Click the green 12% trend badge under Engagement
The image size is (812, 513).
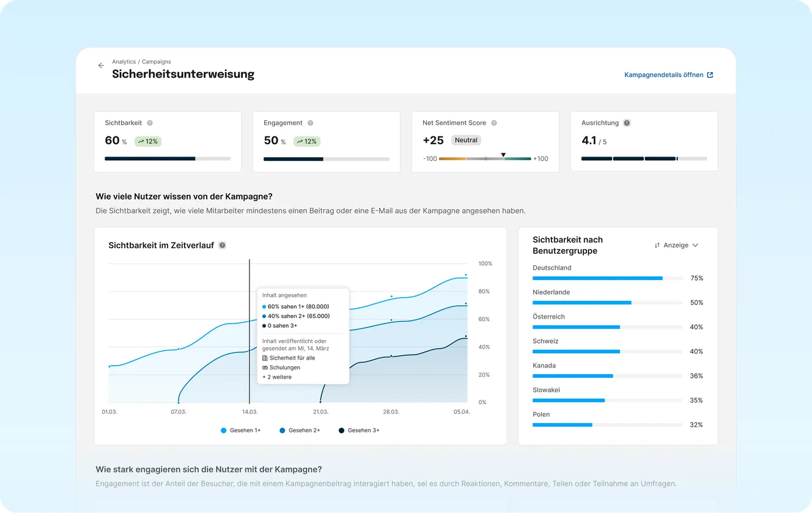point(307,141)
